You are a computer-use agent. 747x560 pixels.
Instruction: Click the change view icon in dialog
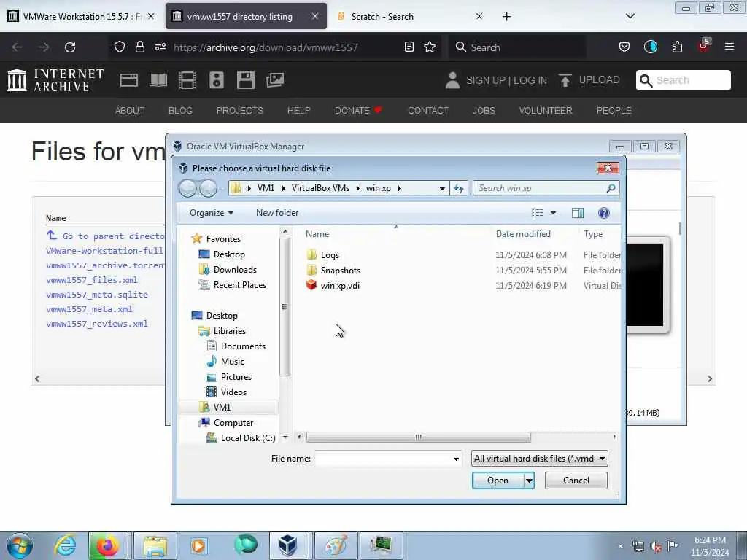point(538,213)
